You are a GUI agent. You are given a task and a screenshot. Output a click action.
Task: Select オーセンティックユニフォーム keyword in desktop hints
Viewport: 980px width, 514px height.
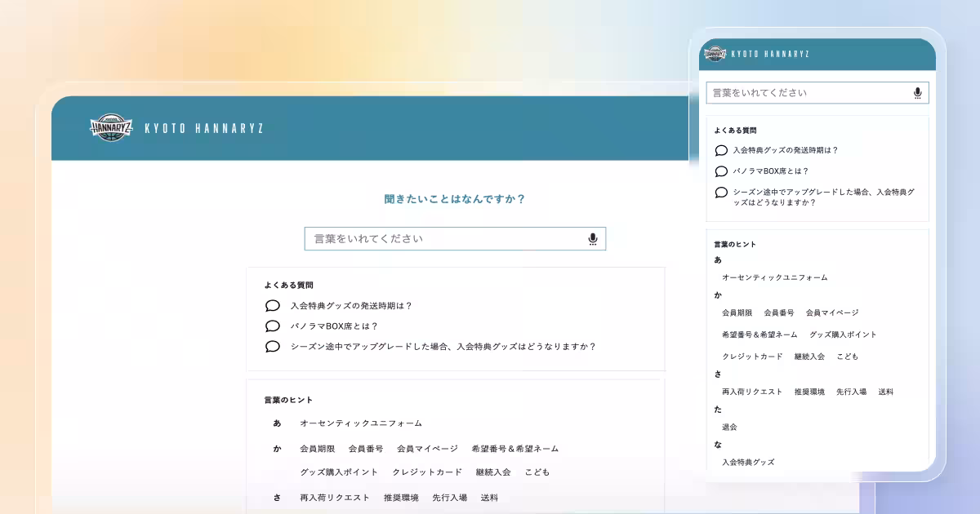pyautogui.click(x=361, y=423)
